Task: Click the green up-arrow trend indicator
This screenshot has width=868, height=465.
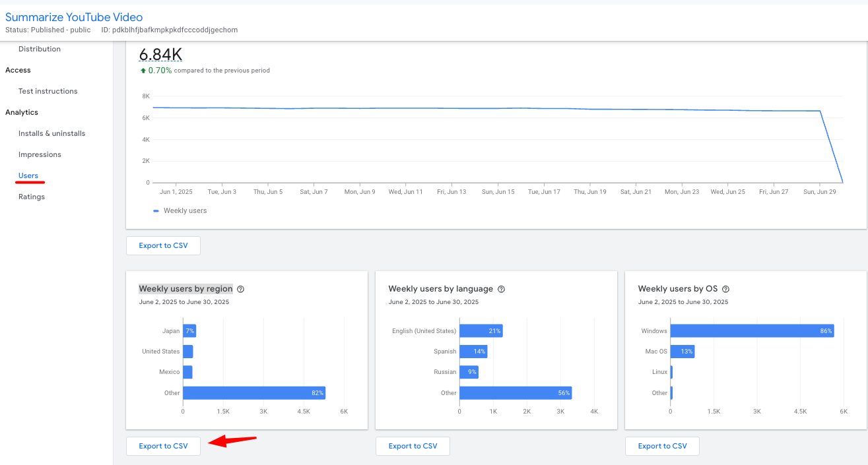Action: click(143, 71)
